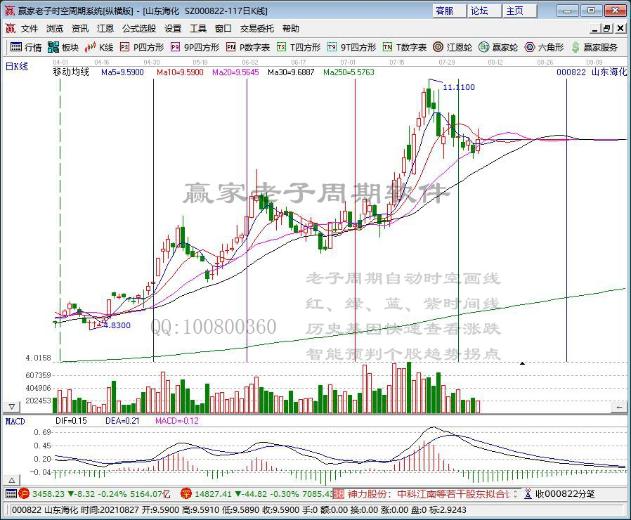
Task: Click the red news icon before 神力股份
Action: pos(339,493)
